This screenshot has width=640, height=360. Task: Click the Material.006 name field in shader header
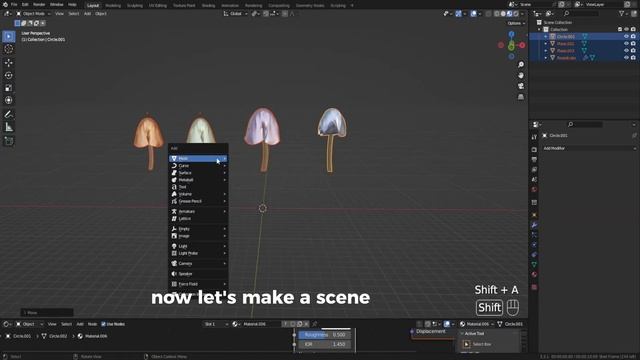261,324
